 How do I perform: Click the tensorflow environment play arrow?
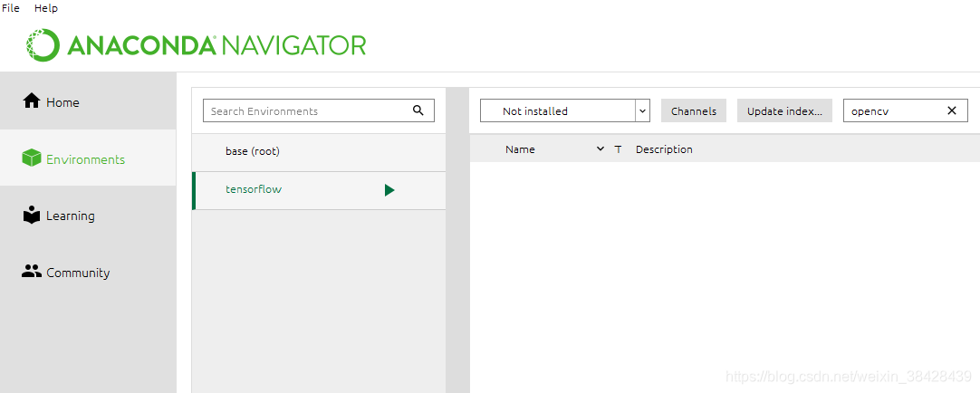(389, 190)
